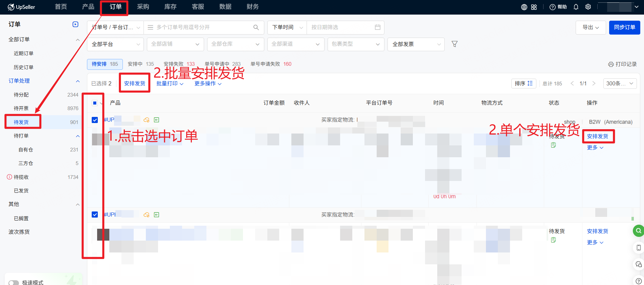Click the search magnifier in order field
Screen dimensions: 644x285
pyautogui.click(x=256, y=27)
